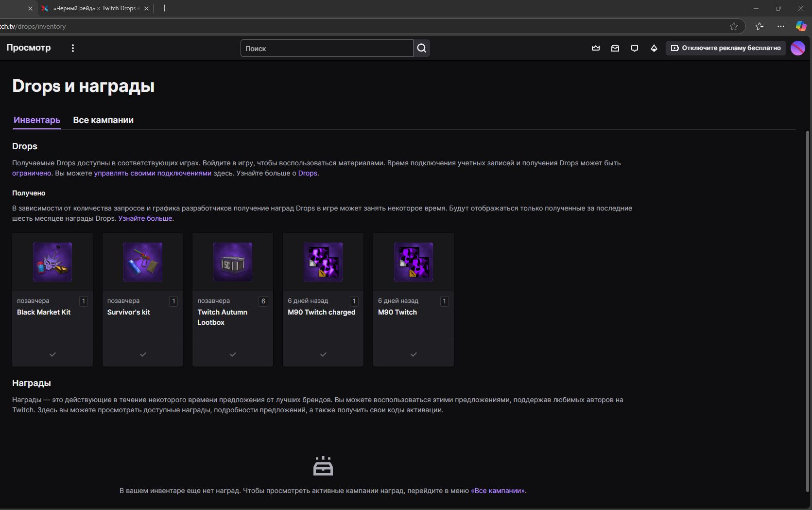Click the Survivor's kit title

129,312
